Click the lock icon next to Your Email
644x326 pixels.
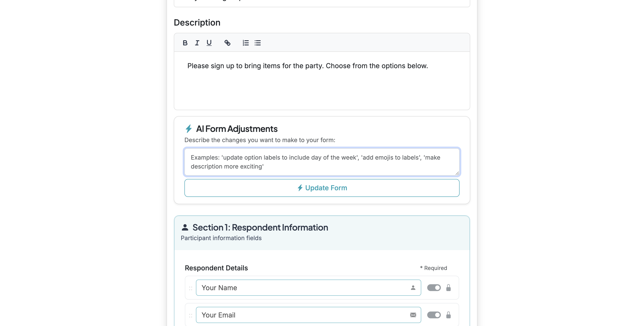(x=448, y=315)
